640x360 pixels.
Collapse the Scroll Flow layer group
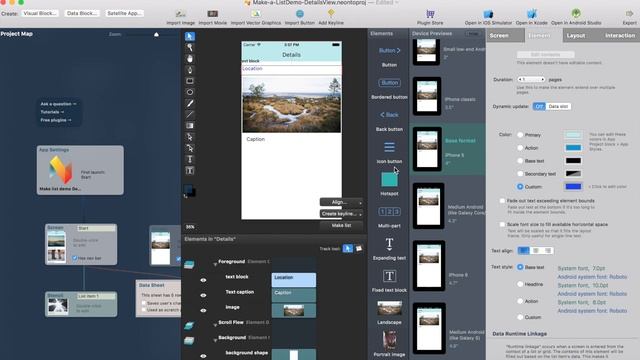pyautogui.click(x=215, y=325)
